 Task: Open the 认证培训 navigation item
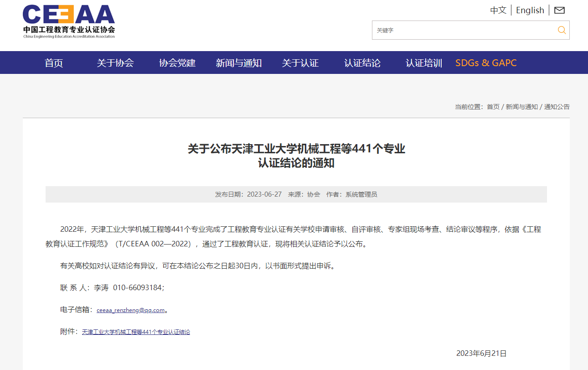click(x=424, y=63)
